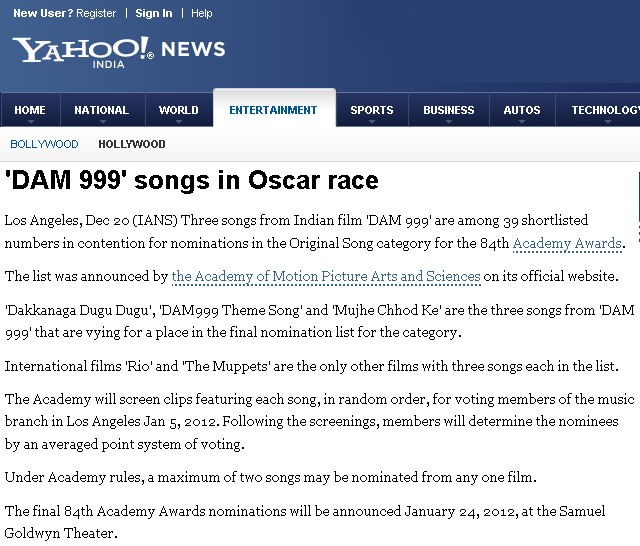The width and height of the screenshot is (640, 546).
Task: Open the WORLD news tab
Action: coord(178,110)
